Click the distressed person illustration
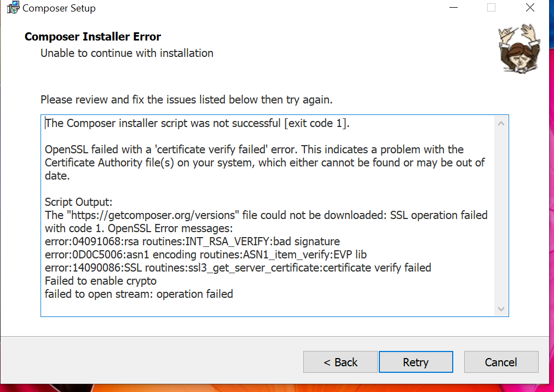Screen dimensions: 554x392 [x=519, y=48]
